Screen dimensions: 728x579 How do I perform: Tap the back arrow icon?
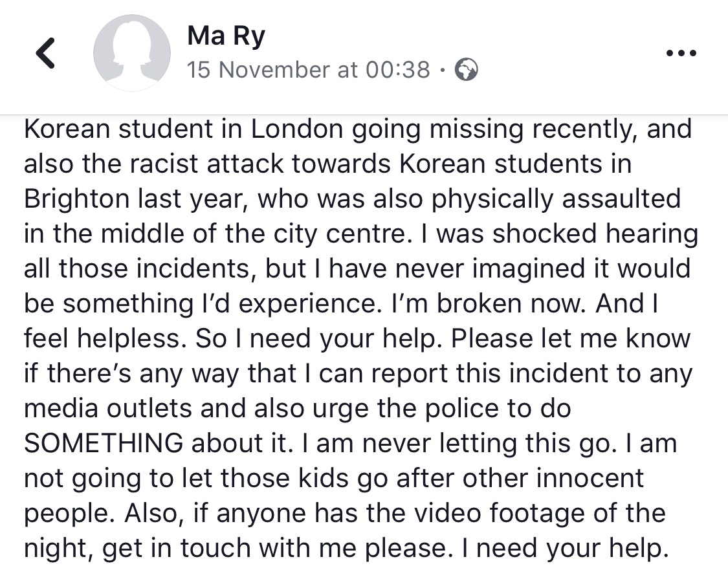pos(45,53)
